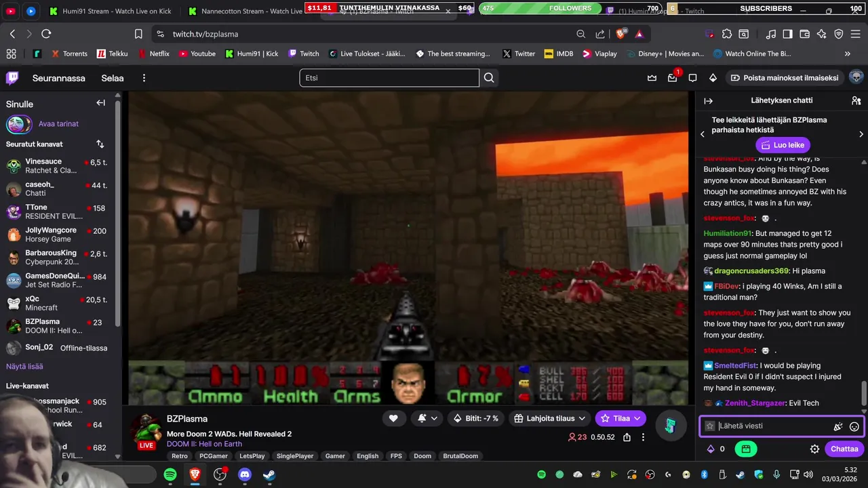Open the Näytä lisää link in sidebar
This screenshot has height=488, width=868.
(24, 367)
